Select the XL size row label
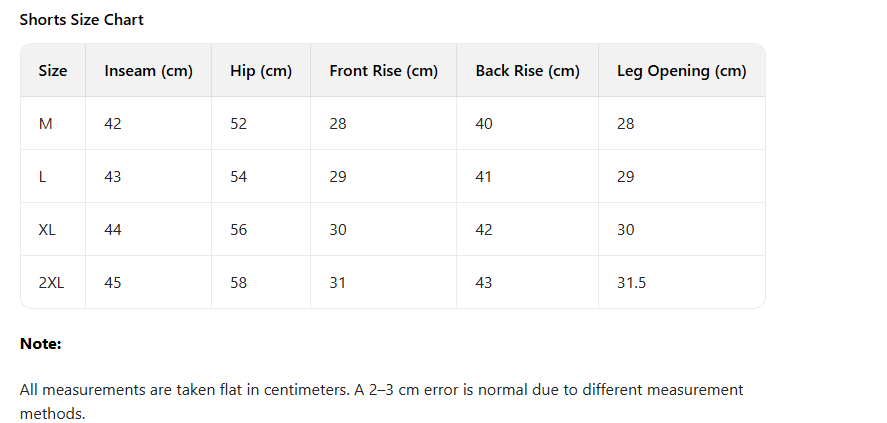 (x=47, y=230)
